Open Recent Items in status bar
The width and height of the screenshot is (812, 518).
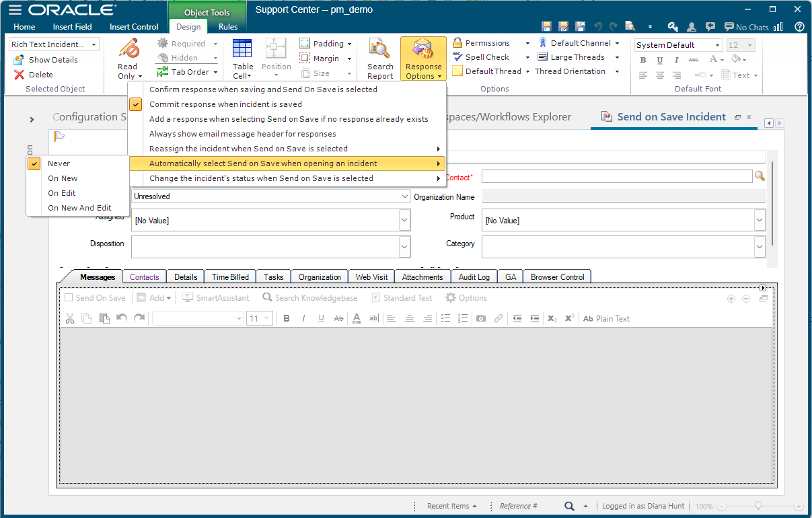click(452, 506)
